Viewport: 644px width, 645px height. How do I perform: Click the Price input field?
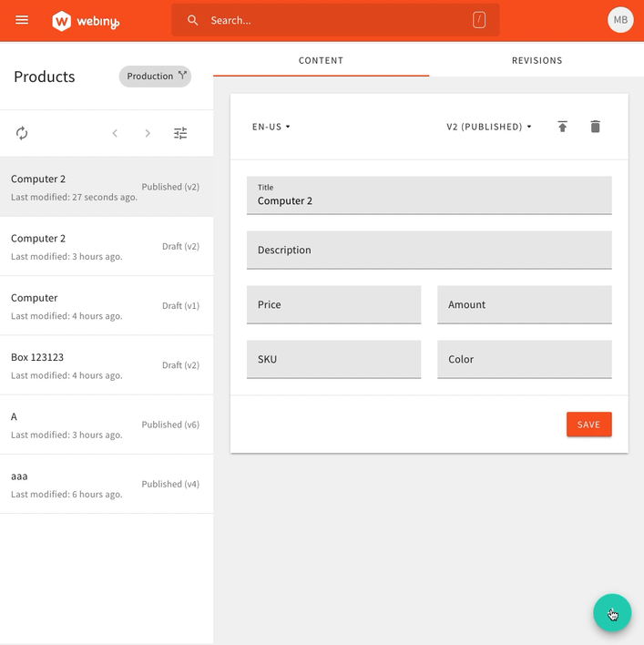(333, 304)
